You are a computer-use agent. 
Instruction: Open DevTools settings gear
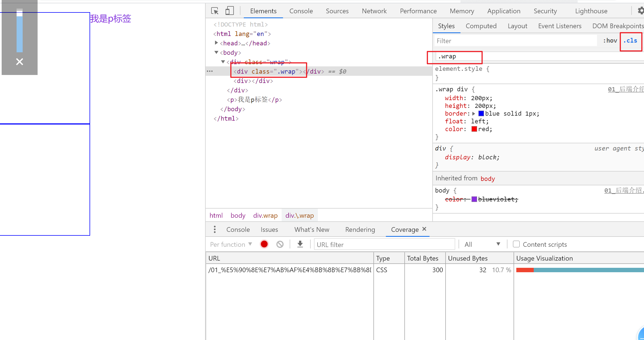(641, 11)
